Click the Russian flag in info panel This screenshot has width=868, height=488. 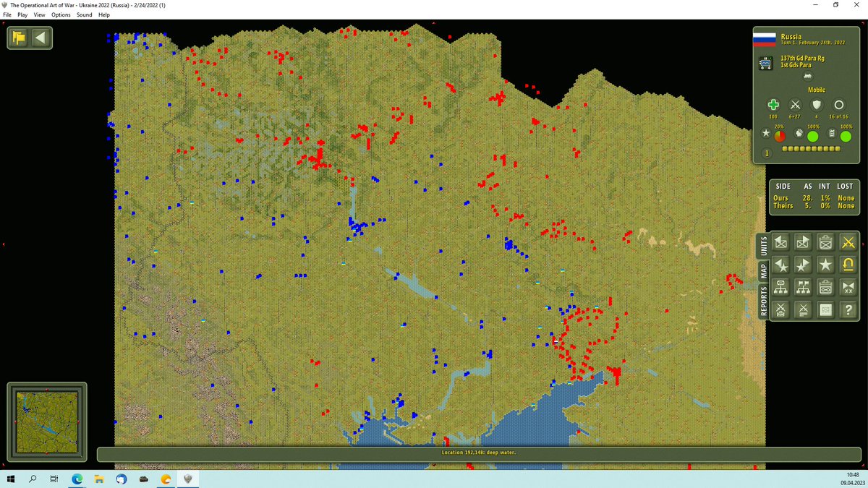765,39
